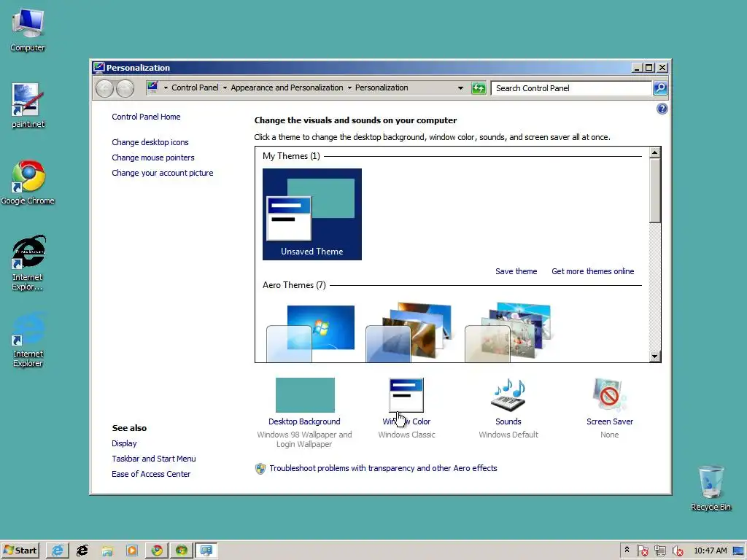The height and width of the screenshot is (560, 747).
Task: Select the Characters Aero theme thumbnail
Action: point(508,332)
